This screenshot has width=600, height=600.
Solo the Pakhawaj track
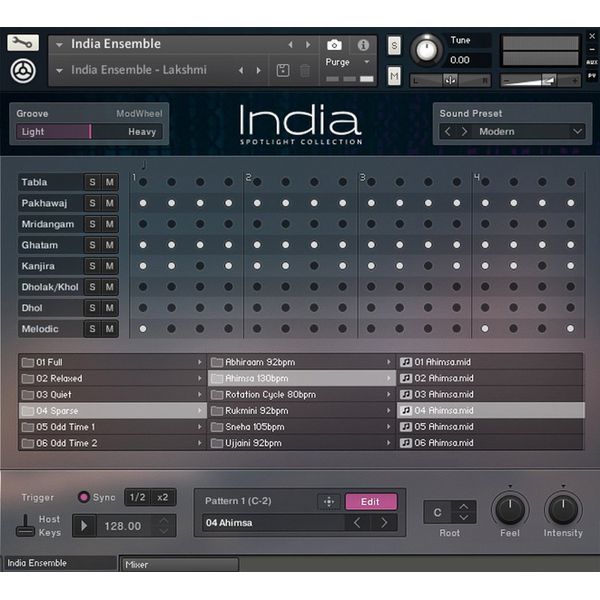point(92,203)
